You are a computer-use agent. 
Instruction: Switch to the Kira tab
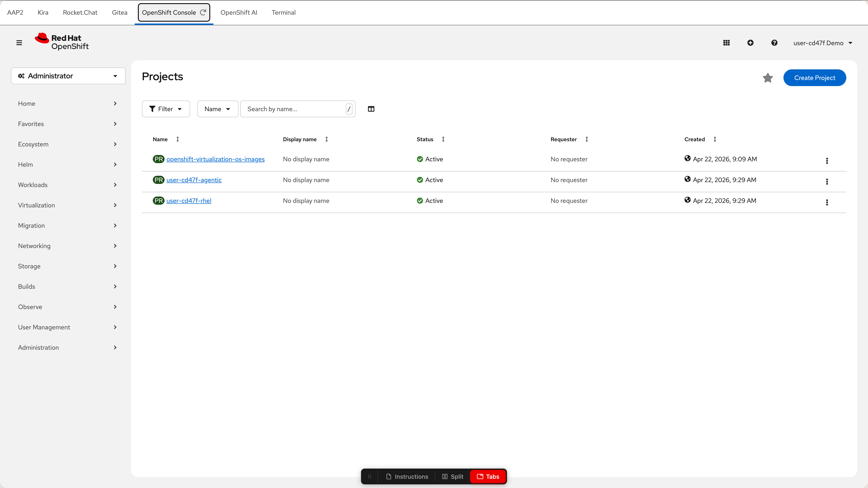tap(43, 12)
